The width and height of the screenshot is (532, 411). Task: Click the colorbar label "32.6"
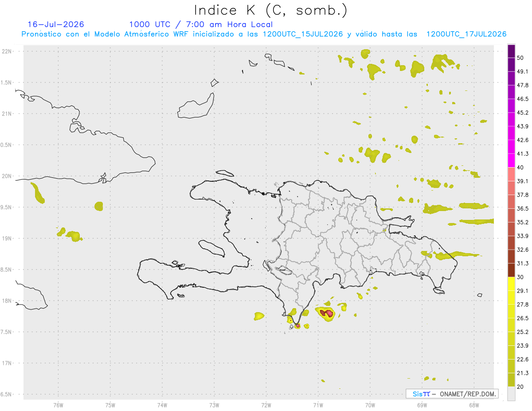point(523,250)
